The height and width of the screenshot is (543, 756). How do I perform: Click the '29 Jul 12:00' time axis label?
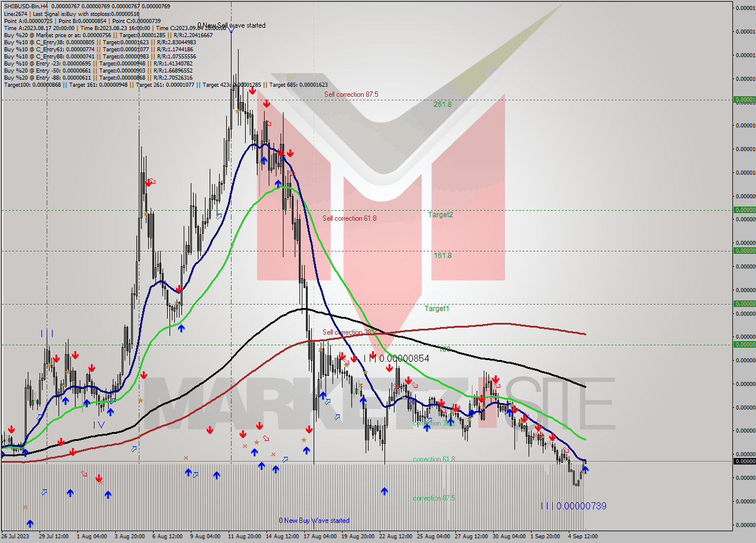tap(54, 536)
